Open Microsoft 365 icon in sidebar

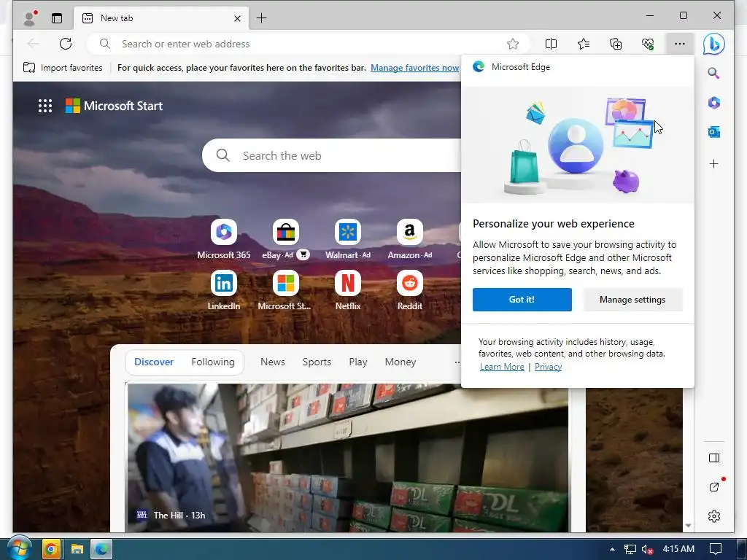point(713,102)
